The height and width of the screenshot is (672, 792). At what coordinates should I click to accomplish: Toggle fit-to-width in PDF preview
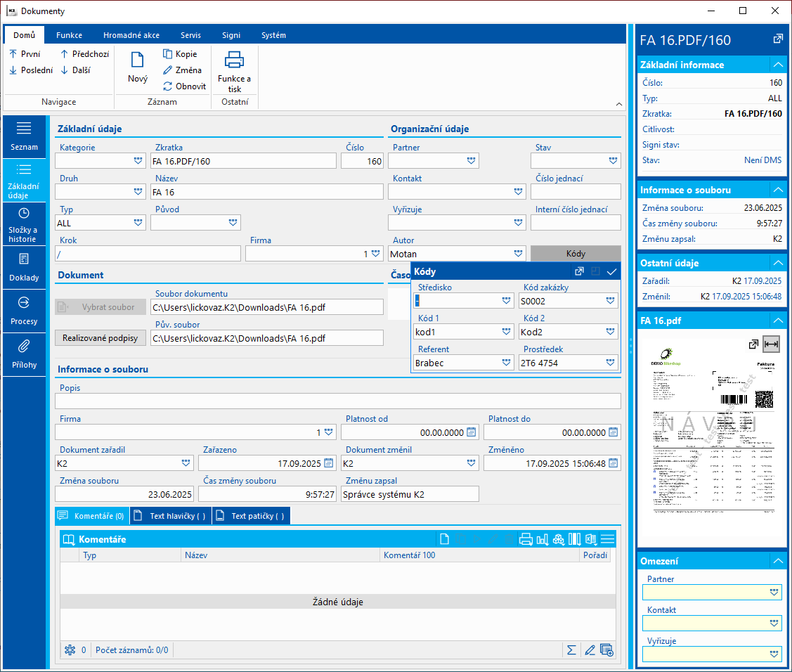coord(771,344)
